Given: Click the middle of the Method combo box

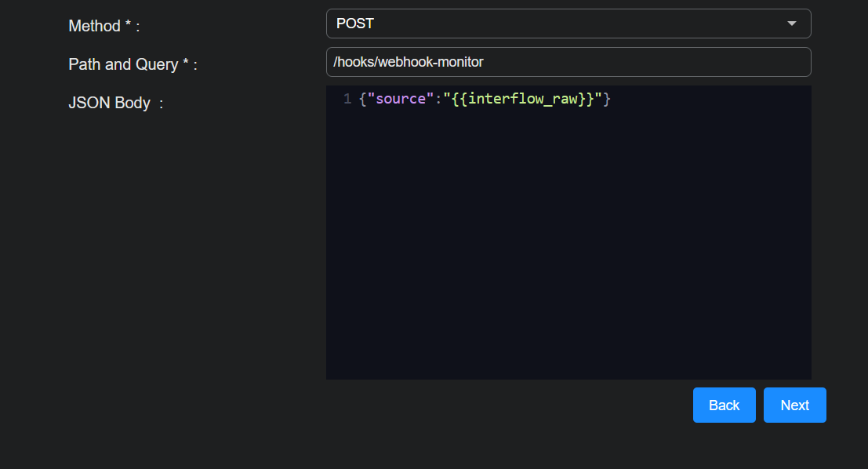Looking at the screenshot, I should (568, 24).
